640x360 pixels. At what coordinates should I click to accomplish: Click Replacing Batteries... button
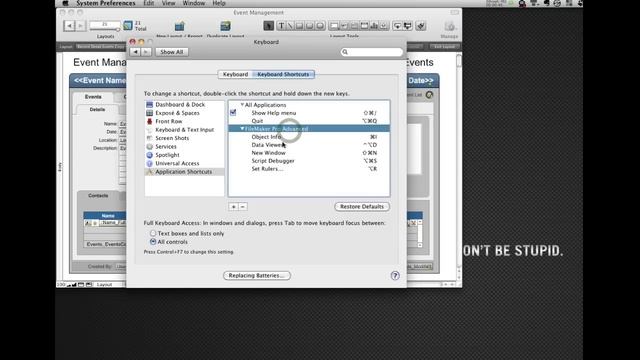coord(257,276)
